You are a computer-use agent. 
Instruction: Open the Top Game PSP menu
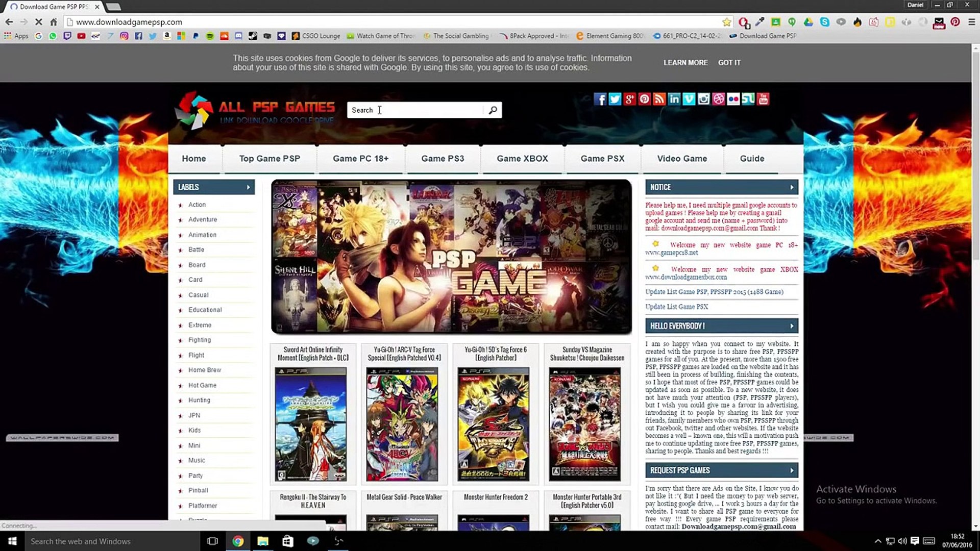(x=269, y=159)
